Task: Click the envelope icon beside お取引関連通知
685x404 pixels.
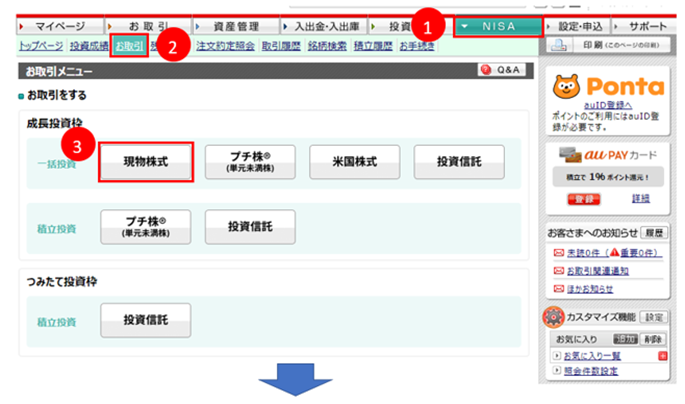Action: pyautogui.click(x=559, y=271)
